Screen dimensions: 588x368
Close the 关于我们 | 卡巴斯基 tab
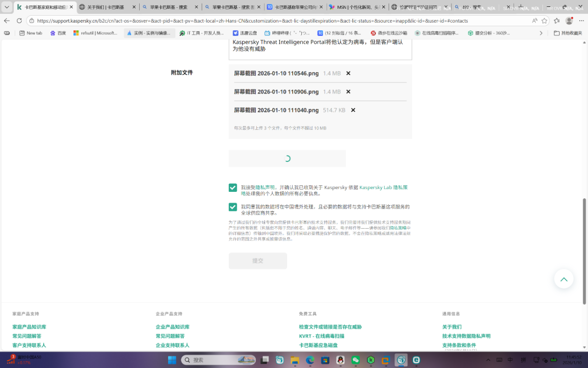pyautogui.click(x=134, y=7)
